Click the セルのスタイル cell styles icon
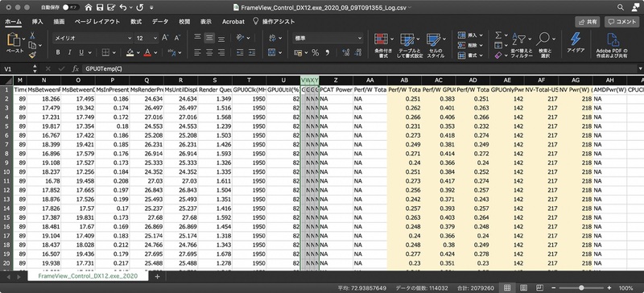This screenshot has height=293, width=644. (433, 40)
